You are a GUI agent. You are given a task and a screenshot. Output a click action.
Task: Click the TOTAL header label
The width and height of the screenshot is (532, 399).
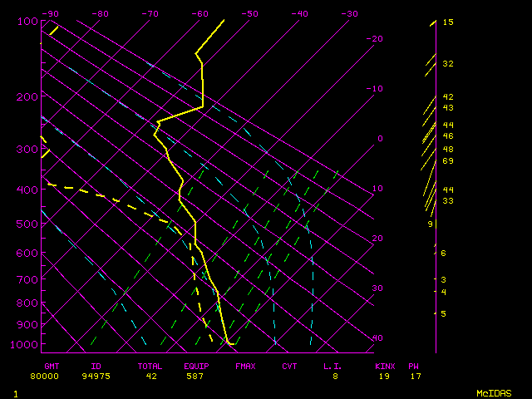click(x=150, y=366)
